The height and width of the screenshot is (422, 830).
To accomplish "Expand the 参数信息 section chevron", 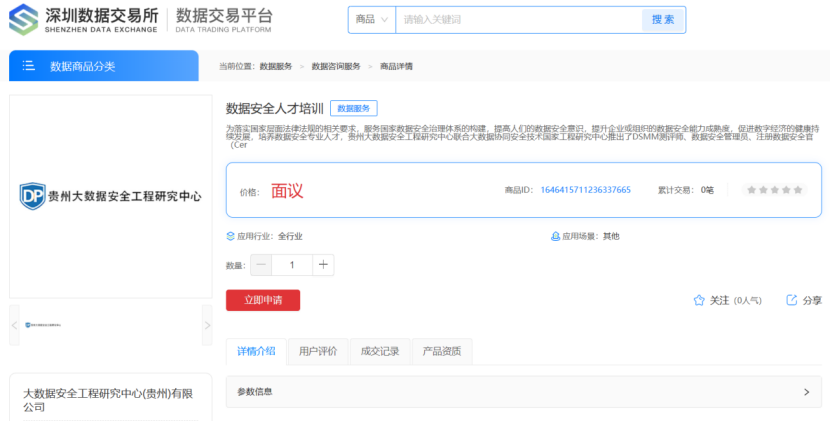I will (806, 392).
